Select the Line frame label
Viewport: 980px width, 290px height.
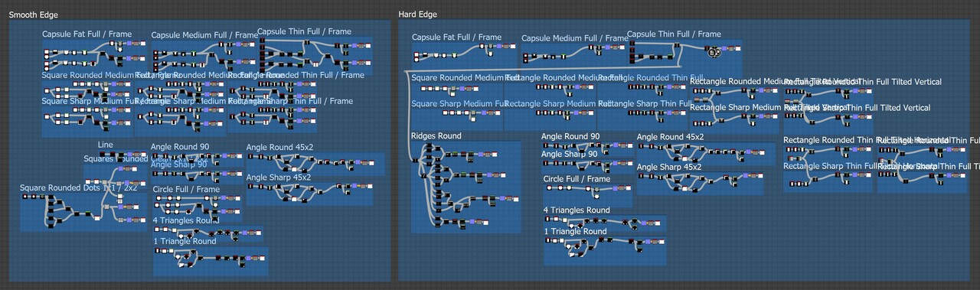105,145
